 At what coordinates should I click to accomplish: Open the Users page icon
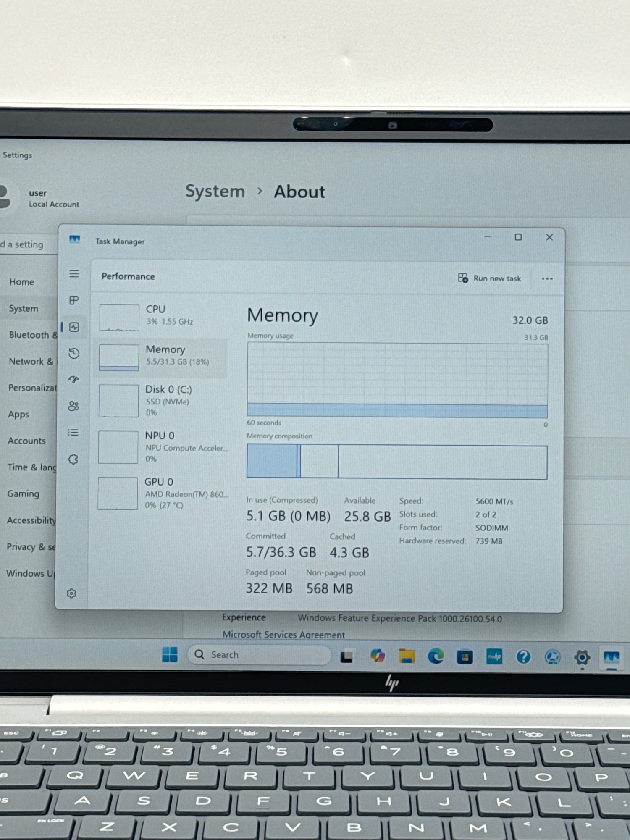73,406
